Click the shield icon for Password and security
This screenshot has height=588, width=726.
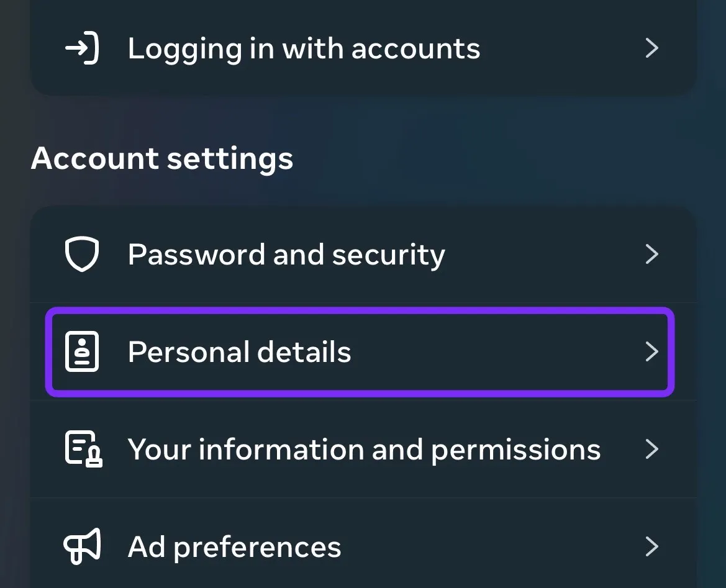(x=82, y=255)
